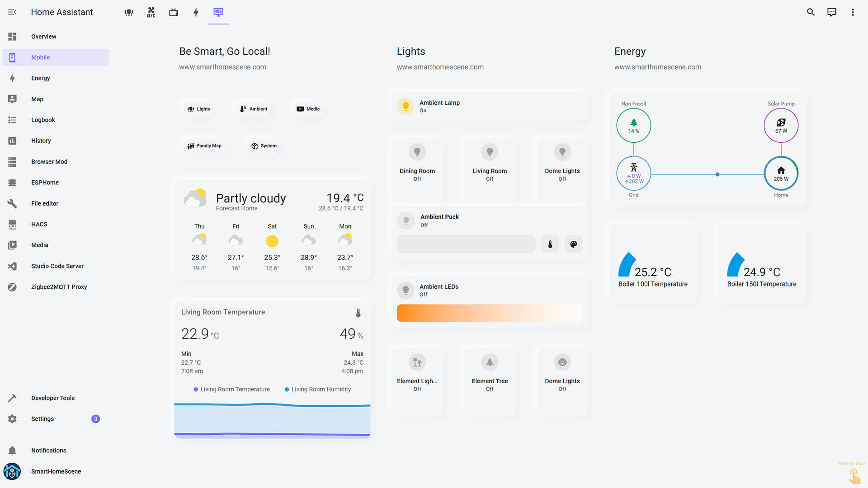Image resolution: width=868 pixels, height=488 pixels.
Task: Open the A/C fan tab in the top bar
Action: tap(151, 12)
